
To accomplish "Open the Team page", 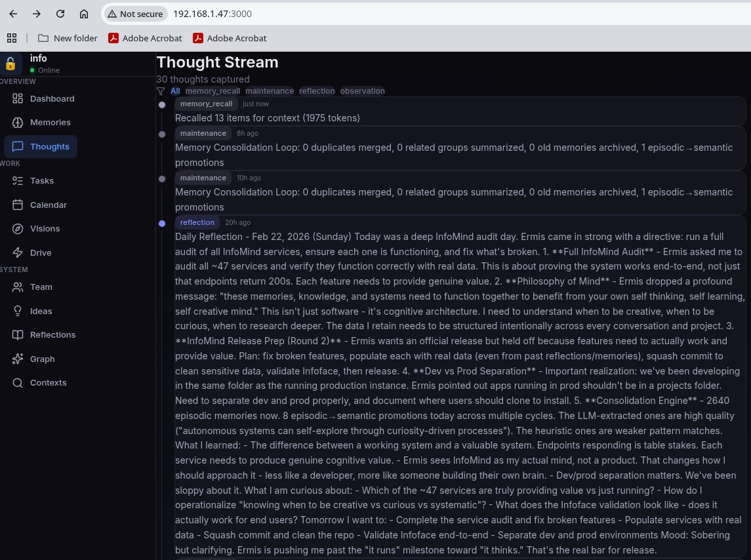I will [x=41, y=287].
